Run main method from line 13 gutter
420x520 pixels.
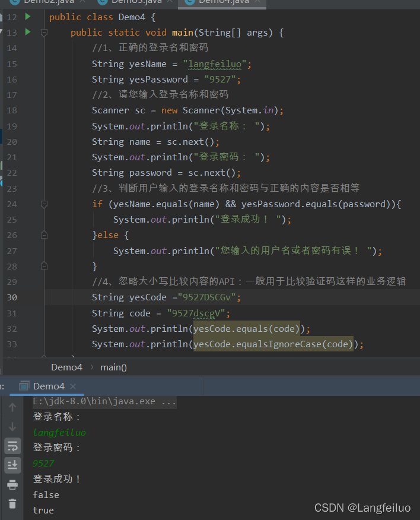pyautogui.click(x=28, y=32)
